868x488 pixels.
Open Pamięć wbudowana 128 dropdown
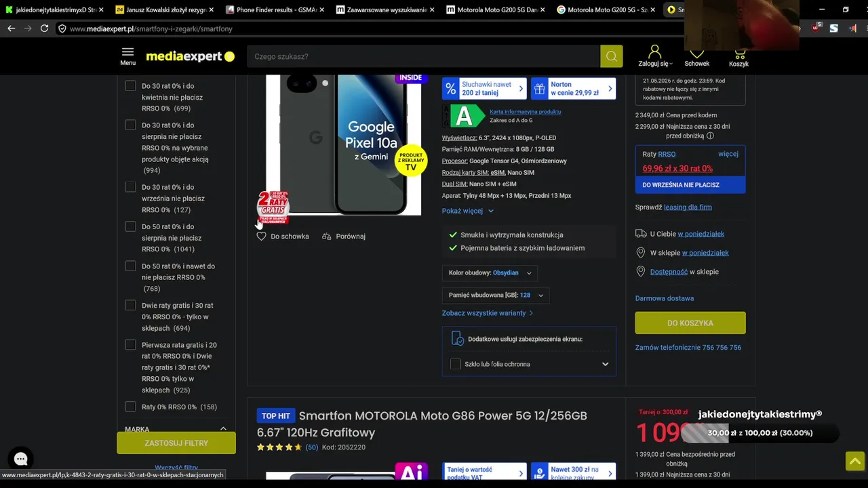[496, 296]
